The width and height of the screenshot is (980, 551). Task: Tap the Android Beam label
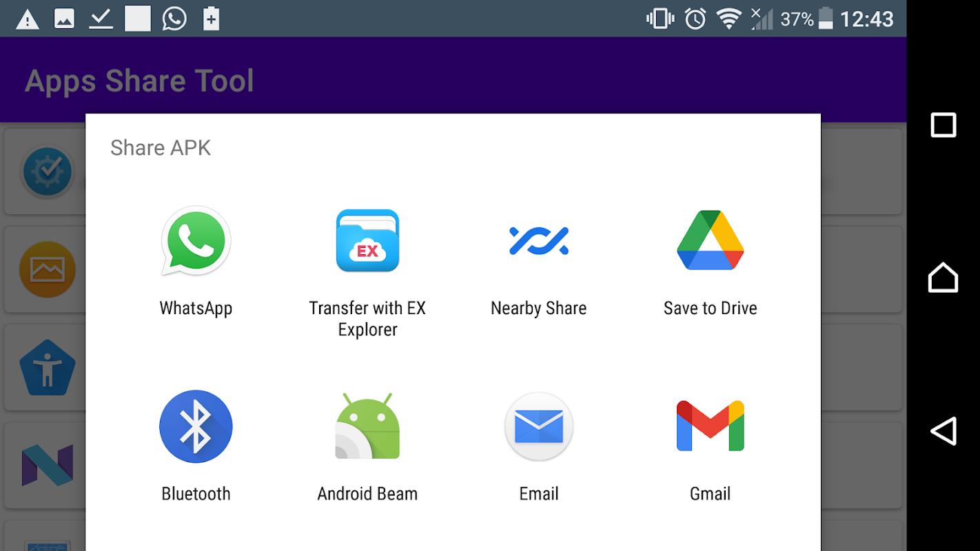point(367,494)
